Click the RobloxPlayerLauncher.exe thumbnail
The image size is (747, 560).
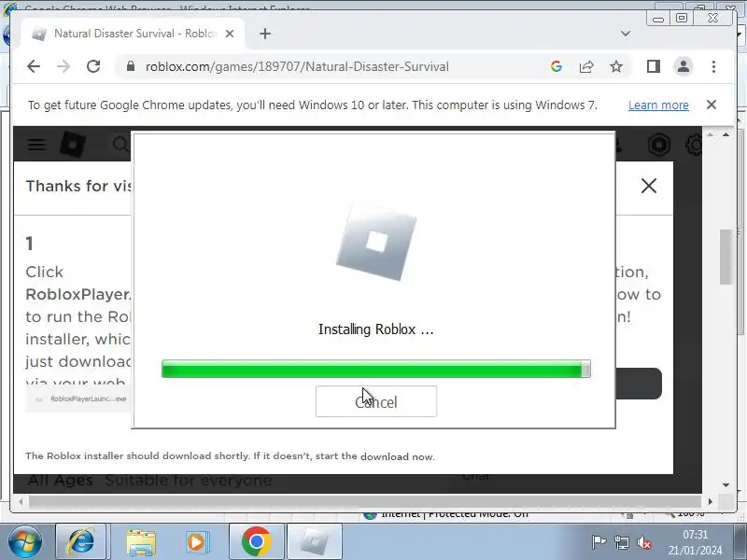tap(78, 399)
